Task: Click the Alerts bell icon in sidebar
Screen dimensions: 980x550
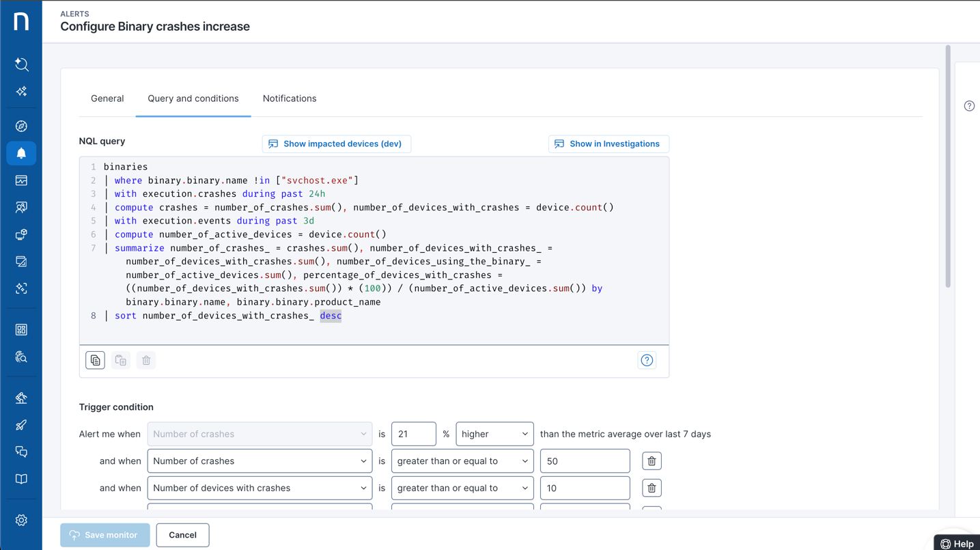Action: (21, 154)
